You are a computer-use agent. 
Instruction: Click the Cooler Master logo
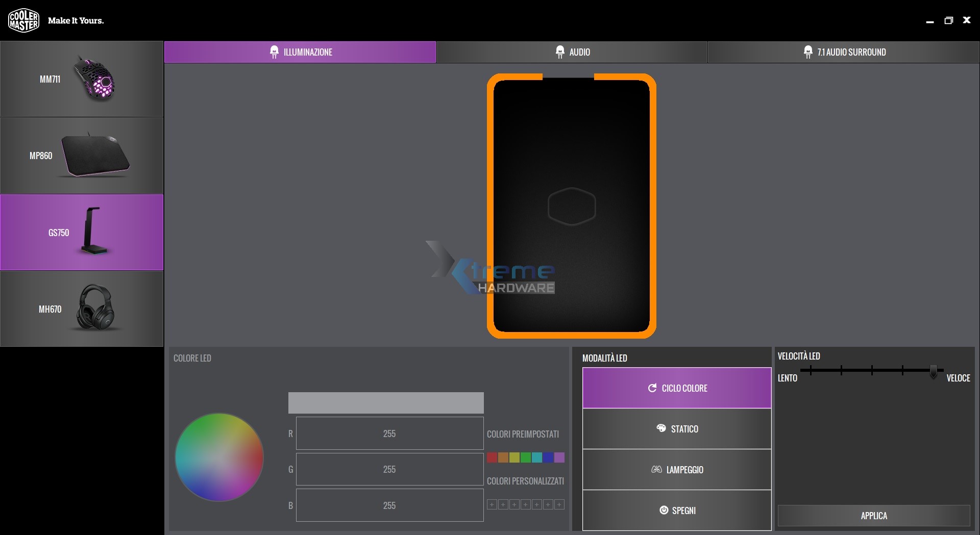click(x=23, y=20)
